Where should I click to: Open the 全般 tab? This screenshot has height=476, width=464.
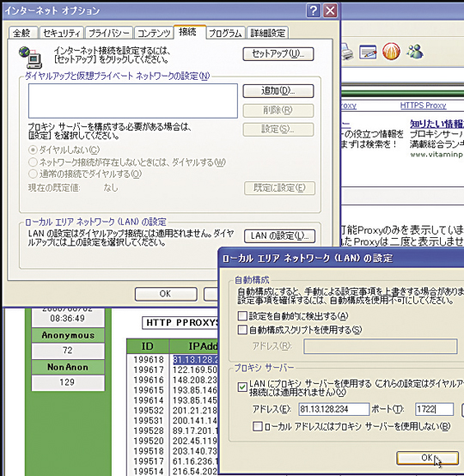(23, 33)
